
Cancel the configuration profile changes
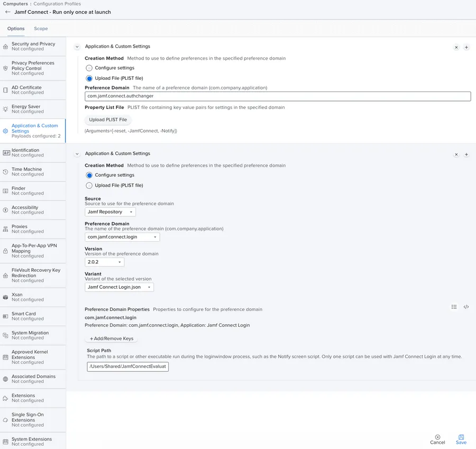click(437, 439)
